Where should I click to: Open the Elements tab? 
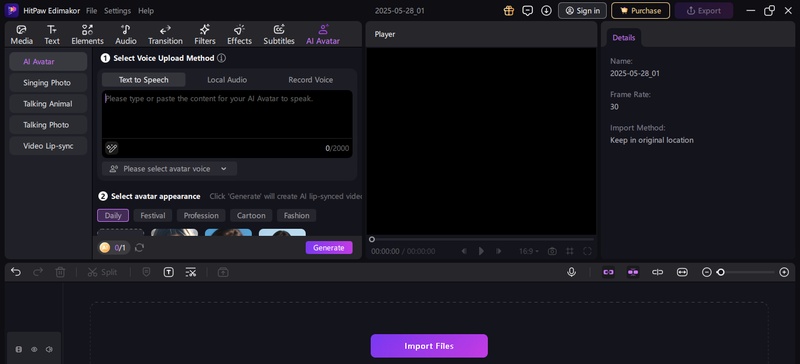(x=87, y=35)
